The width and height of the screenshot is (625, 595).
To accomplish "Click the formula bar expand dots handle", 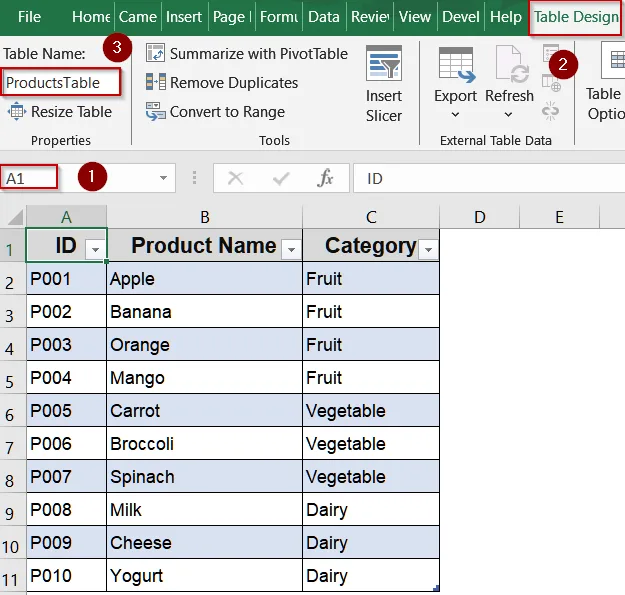I will coord(194,178).
